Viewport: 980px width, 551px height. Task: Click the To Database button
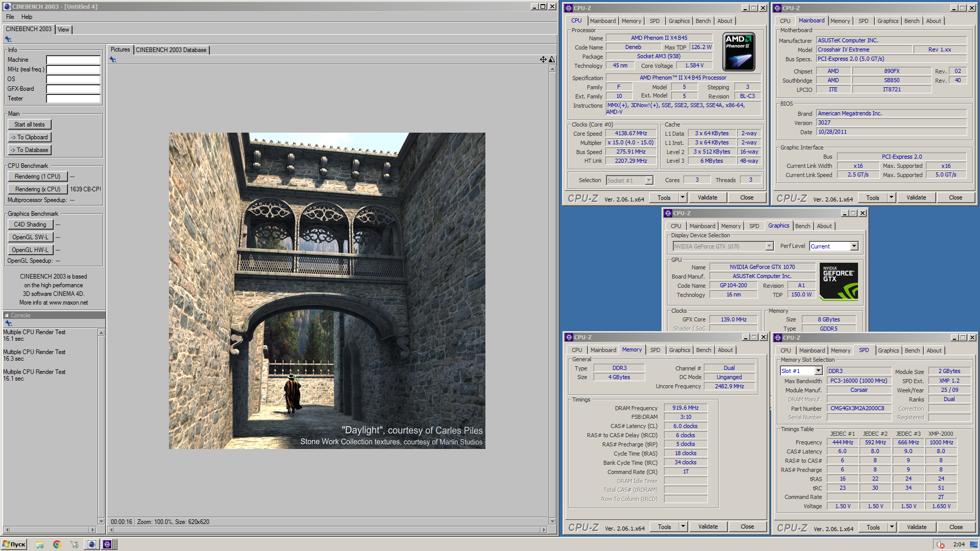[x=30, y=150]
